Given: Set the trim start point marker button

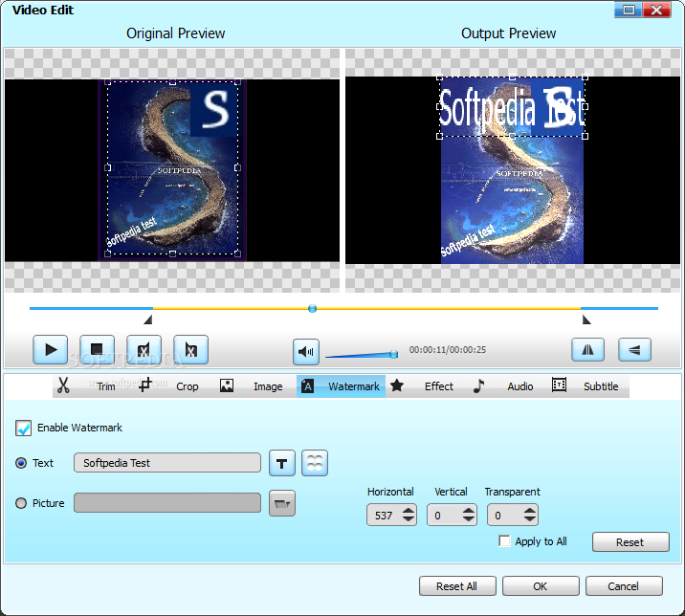Looking at the screenshot, I should (144, 349).
